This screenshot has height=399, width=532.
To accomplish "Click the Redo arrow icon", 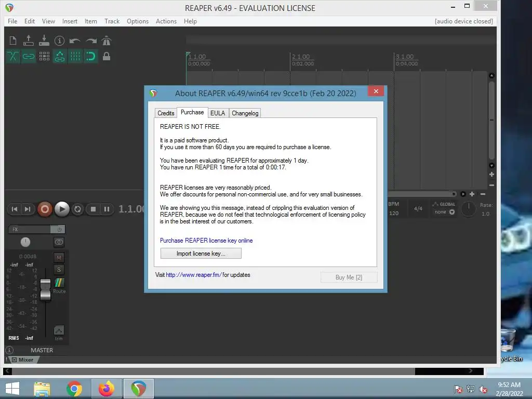I will [x=90, y=41].
